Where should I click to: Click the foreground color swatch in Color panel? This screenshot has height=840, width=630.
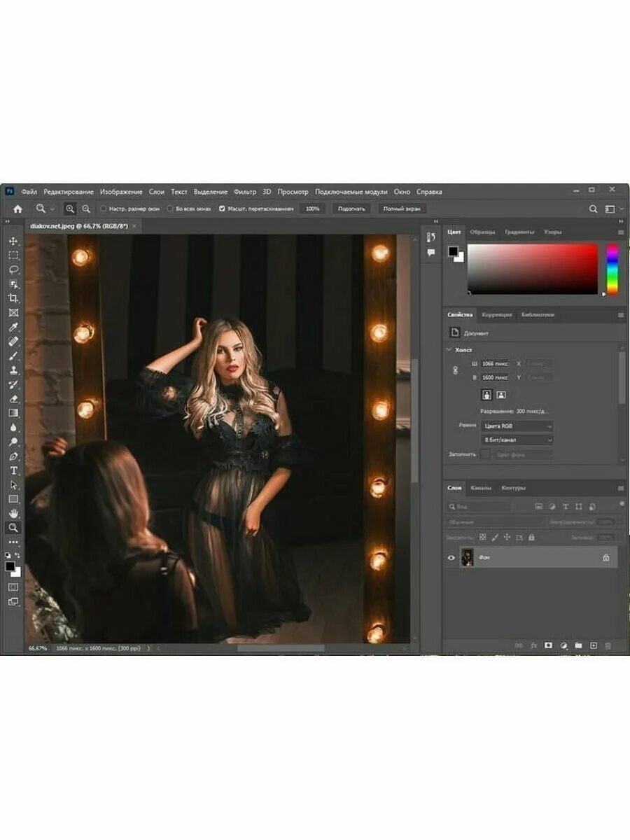point(453,251)
